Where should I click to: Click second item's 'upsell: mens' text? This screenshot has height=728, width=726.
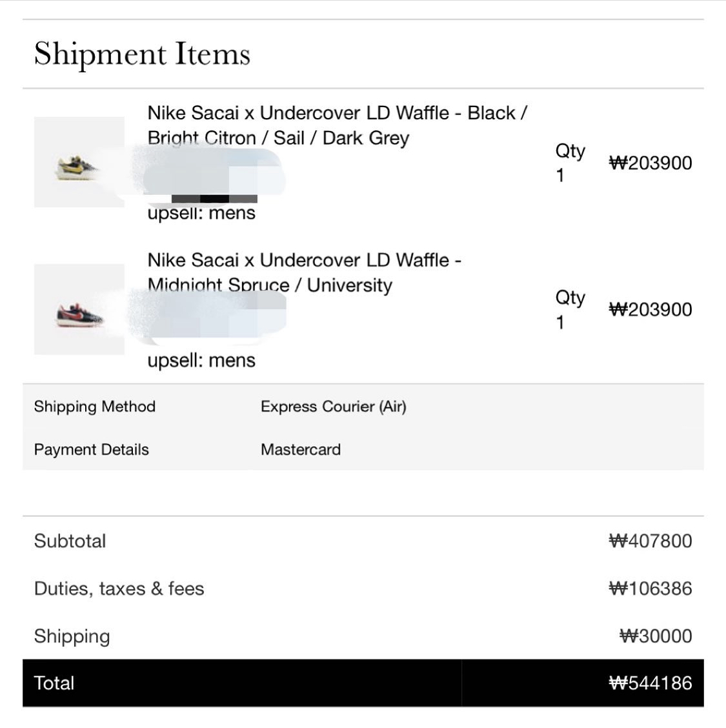[201, 360]
